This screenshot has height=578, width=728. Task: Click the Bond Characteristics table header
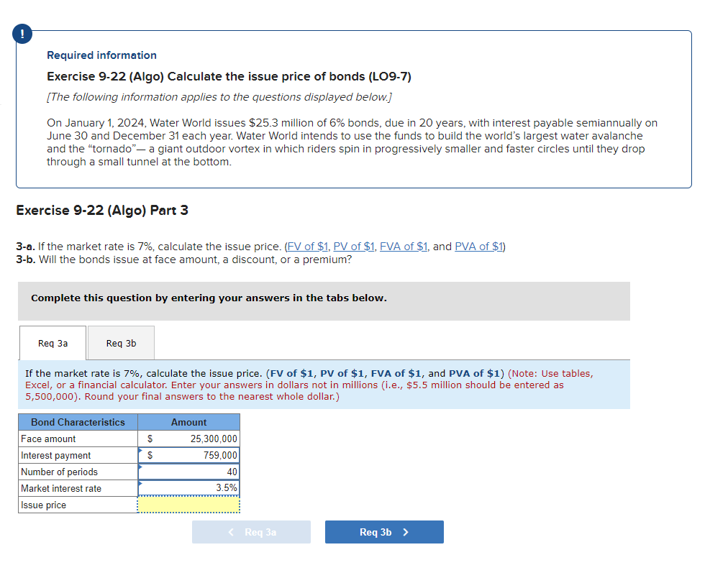click(x=77, y=422)
